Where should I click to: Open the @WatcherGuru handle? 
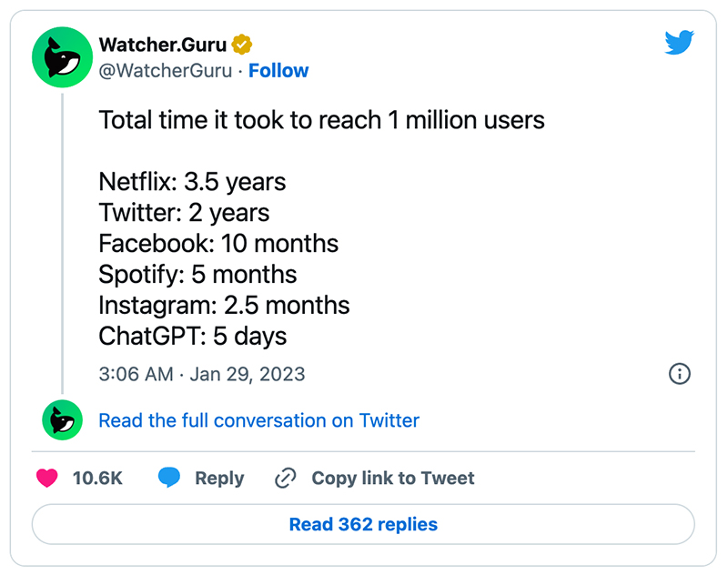pyautogui.click(x=166, y=71)
